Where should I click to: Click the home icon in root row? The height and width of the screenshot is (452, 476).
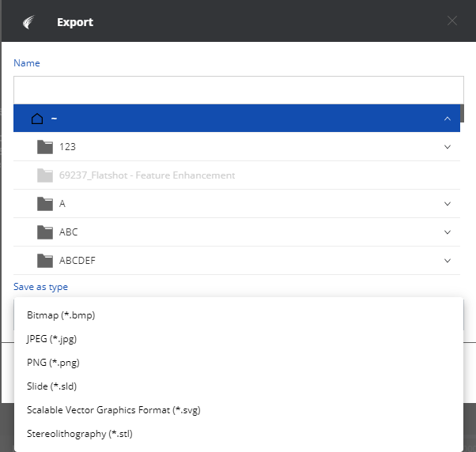[37, 119]
